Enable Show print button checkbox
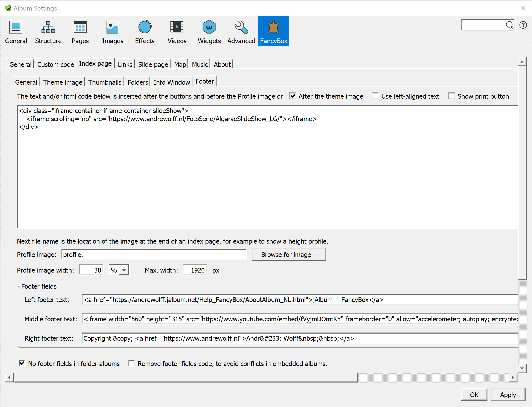Viewport: 532px width, 407px height. (451, 96)
